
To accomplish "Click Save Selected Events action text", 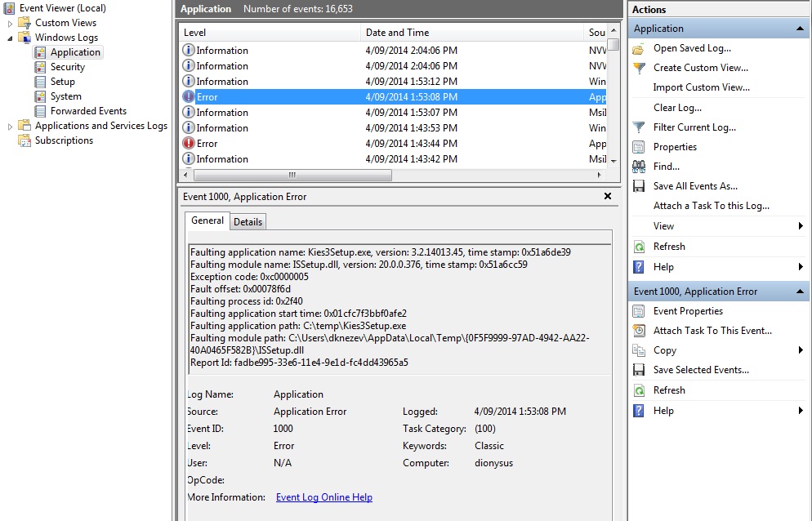I will tap(701, 370).
